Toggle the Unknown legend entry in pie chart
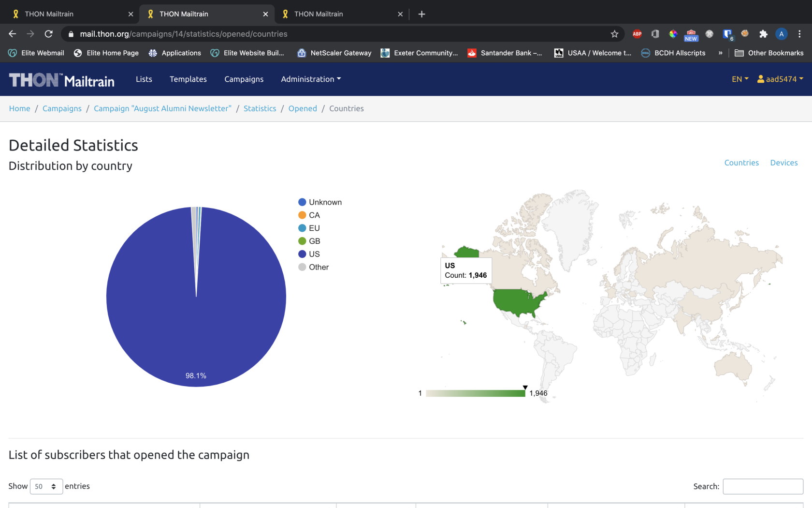 coord(320,202)
